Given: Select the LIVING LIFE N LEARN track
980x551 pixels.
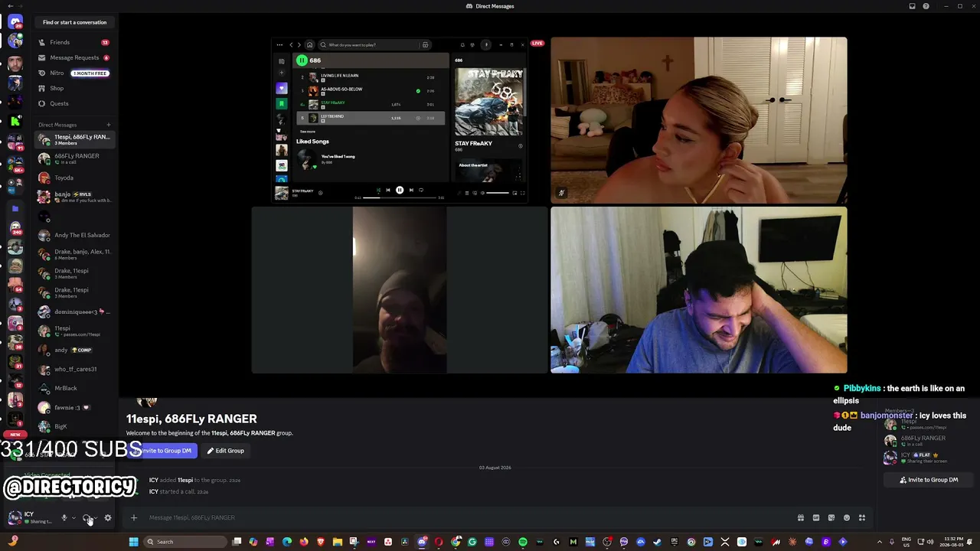Looking at the screenshot, I should pos(371,77).
